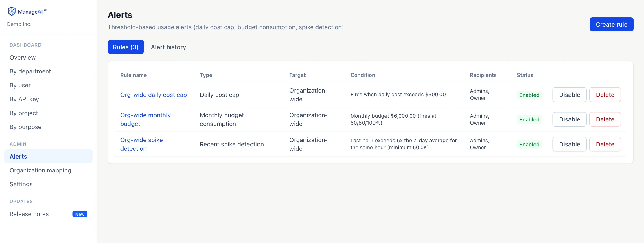Click the Recipients column header
Viewport: 644px width, 243px height.
(483, 75)
